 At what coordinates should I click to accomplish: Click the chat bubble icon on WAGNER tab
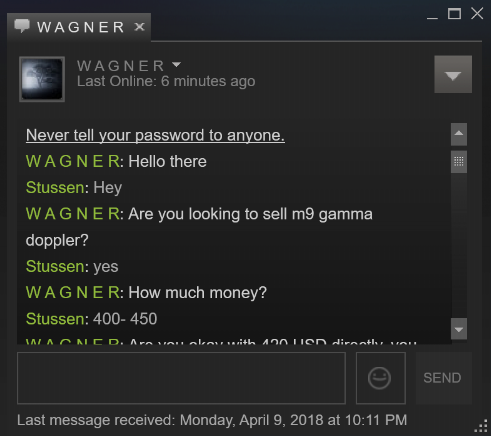(22, 26)
